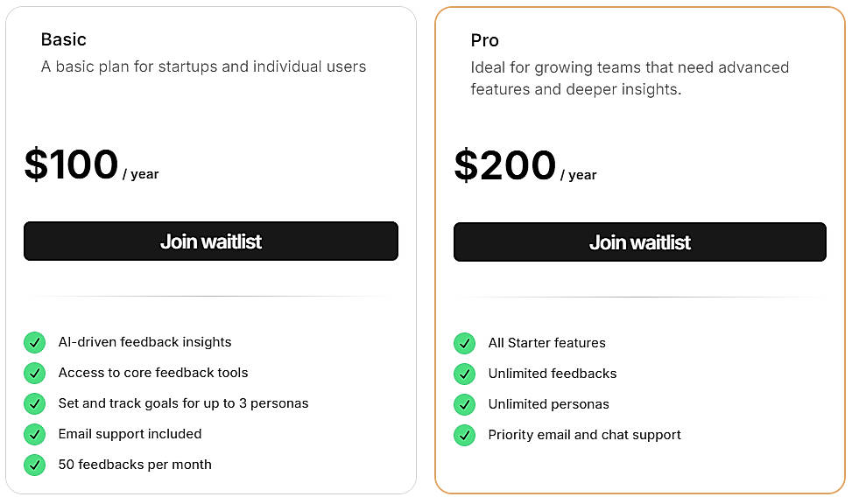Click checkmark beside "Priority email and chat support"
The image size is (852, 504).
464,435
